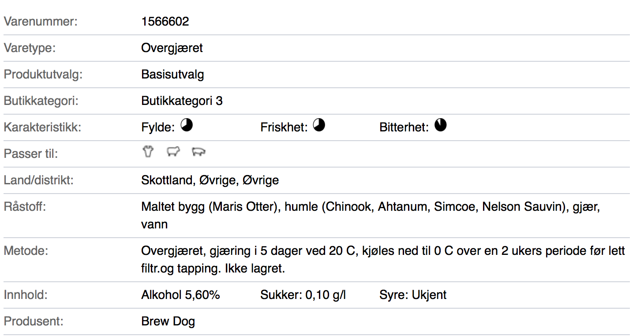Viewport: 644px width, 336px height.
Task: Select the pork pig pairing icon
Action: [x=199, y=152]
